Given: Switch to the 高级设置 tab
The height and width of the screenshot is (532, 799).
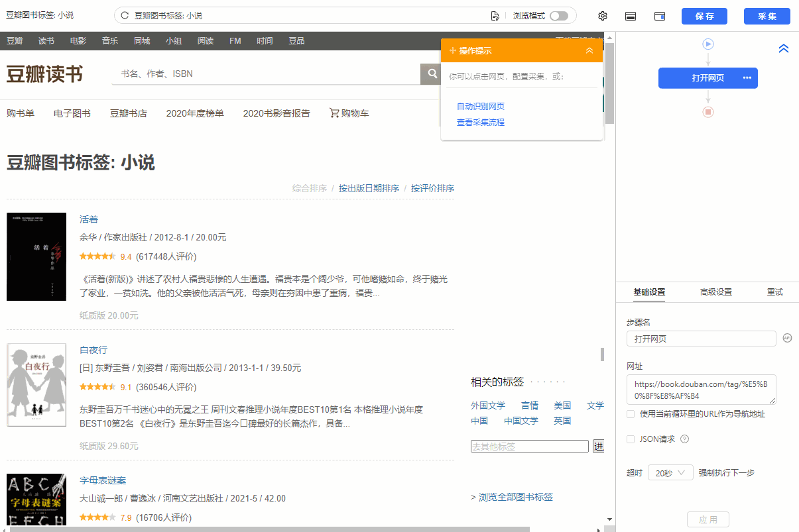Looking at the screenshot, I should (x=716, y=292).
